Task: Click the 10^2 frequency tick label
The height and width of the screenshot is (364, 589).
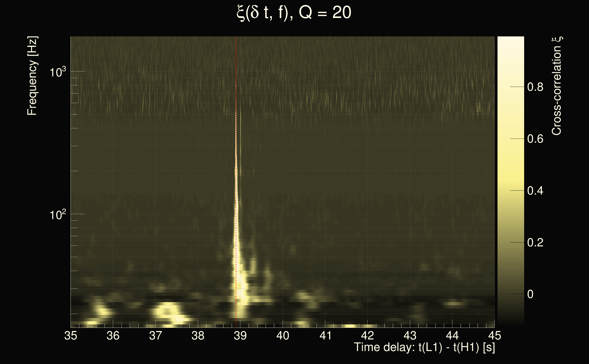Action: tap(57, 215)
